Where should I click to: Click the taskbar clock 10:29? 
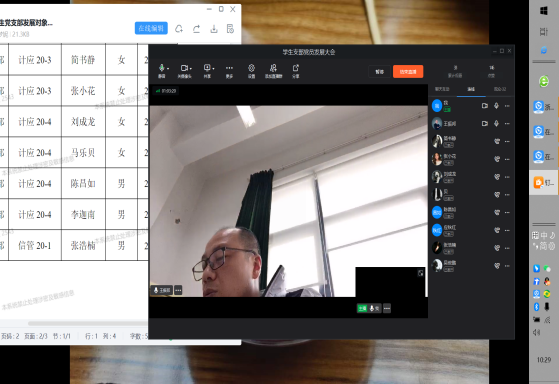[x=544, y=360]
